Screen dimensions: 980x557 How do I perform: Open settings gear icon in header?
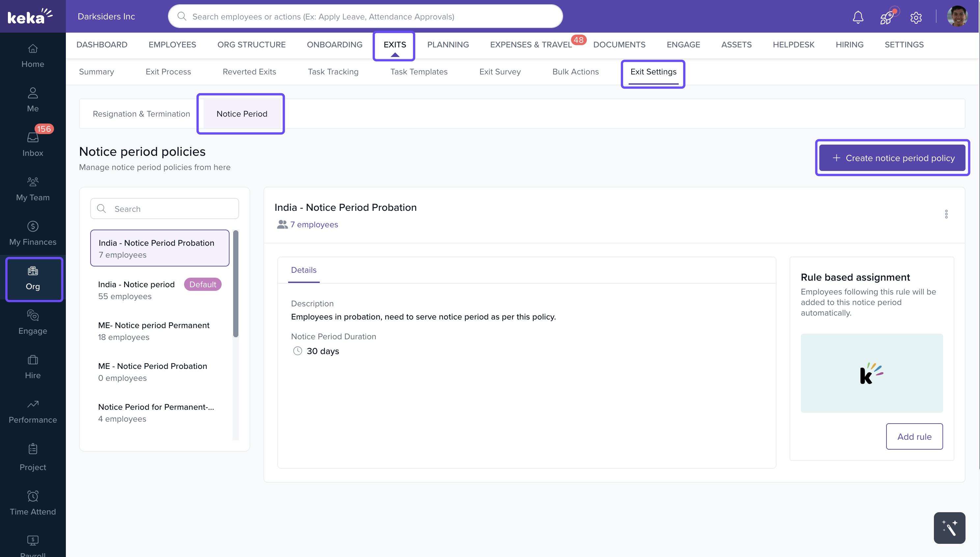tap(916, 17)
